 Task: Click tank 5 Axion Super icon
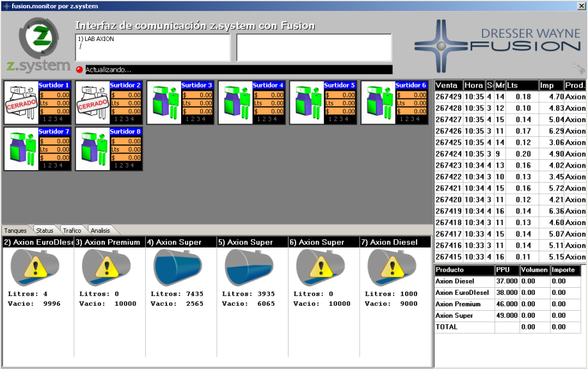click(x=249, y=267)
